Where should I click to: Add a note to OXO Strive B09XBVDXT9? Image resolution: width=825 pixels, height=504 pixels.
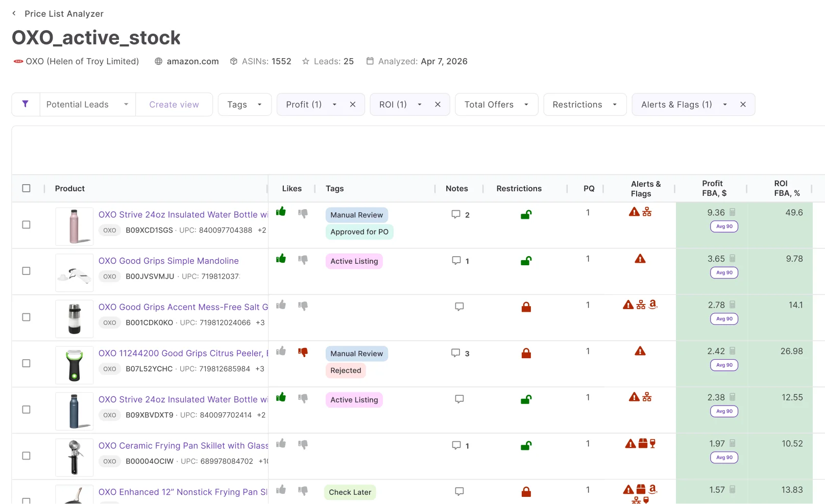pyautogui.click(x=459, y=399)
